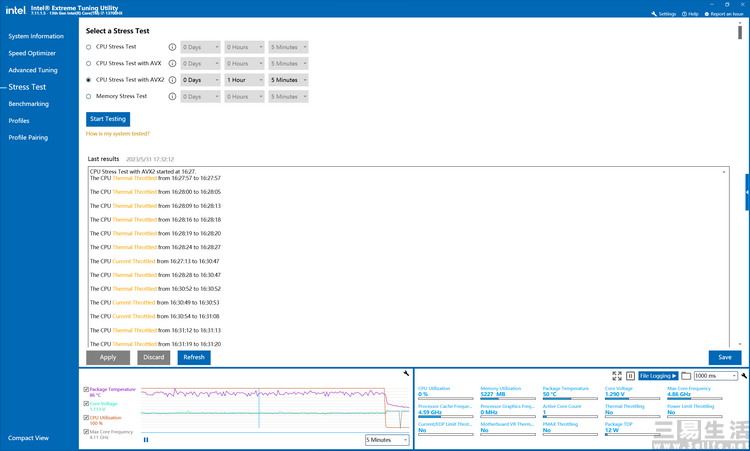Click the main page vertical scrollbar thumb
Image resolution: width=750 pixels, height=451 pixels.
[740, 32]
